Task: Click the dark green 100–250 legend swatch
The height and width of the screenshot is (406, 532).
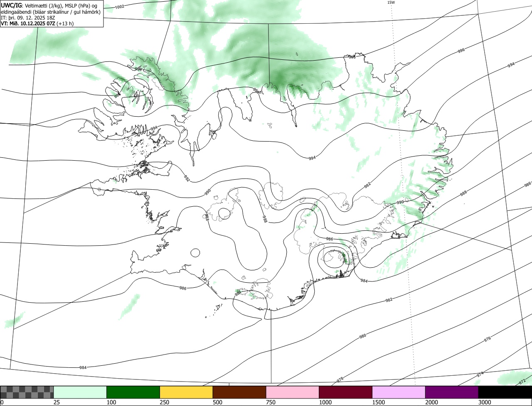Action: pos(133,392)
